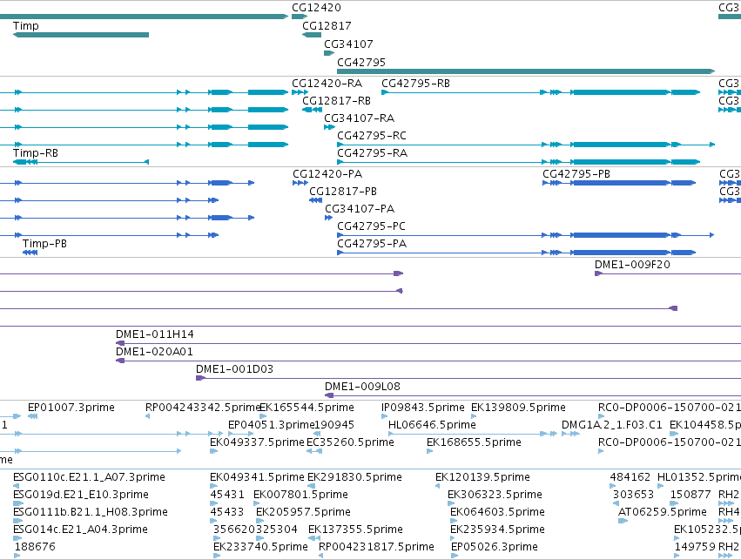Select the DME1-020A01 clone label

(x=154, y=352)
